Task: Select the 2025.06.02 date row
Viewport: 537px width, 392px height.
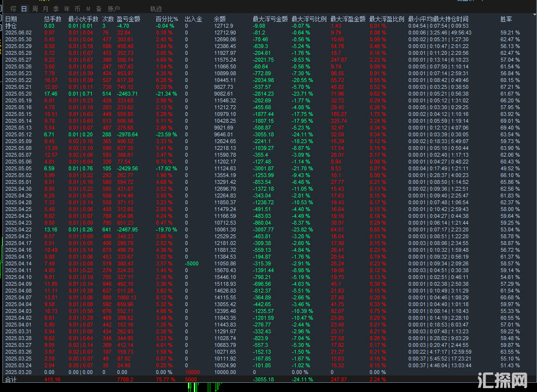Action: pos(269,33)
